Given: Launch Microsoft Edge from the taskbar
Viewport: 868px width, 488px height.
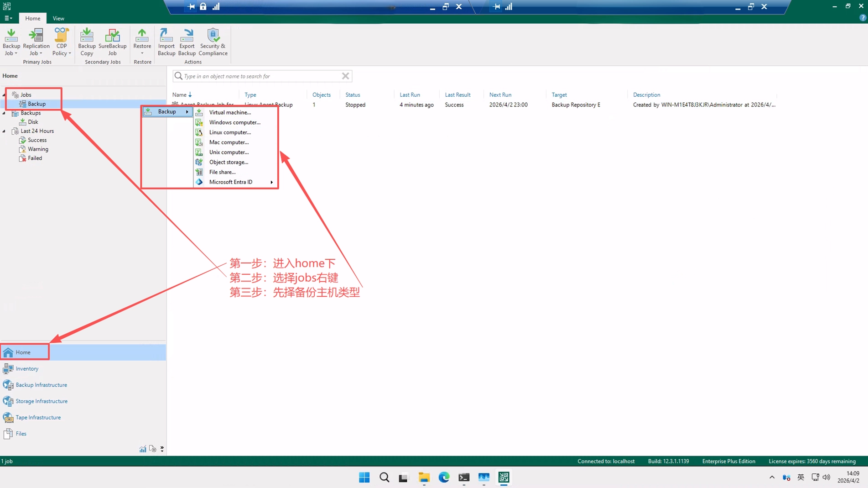Looking at the screenshot, I should (444, 478).
